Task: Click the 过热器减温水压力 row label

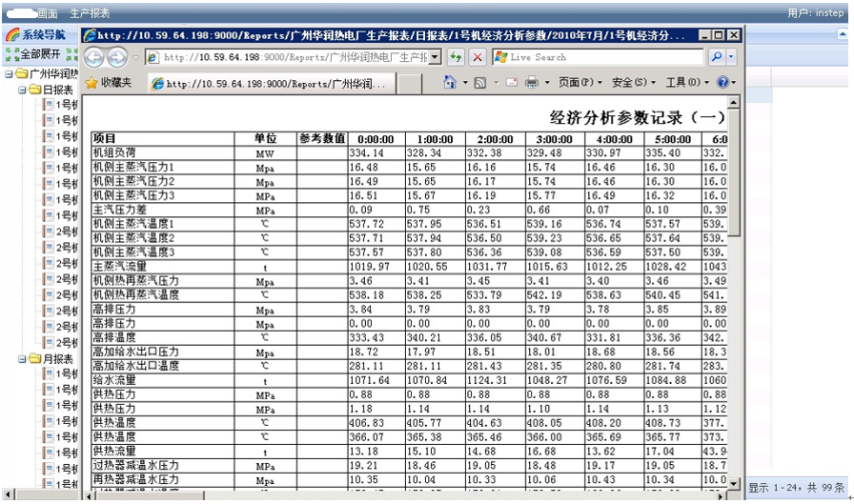Action: pos(135,465)
